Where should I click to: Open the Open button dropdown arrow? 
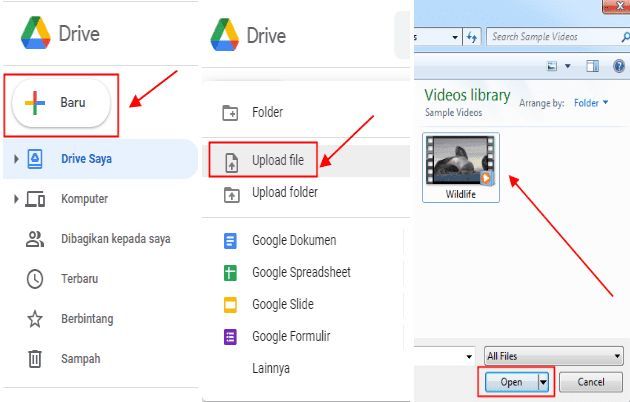point(543,382)
